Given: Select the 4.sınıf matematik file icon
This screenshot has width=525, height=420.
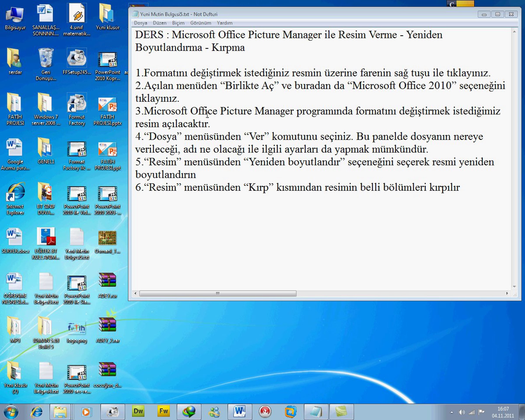Looking at the screenshot, I should 77,20.
